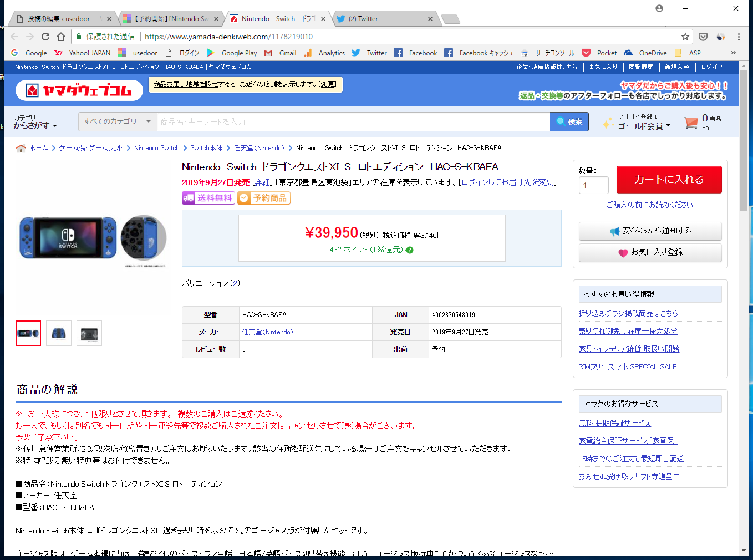Screen dimensions: 753x560
Task: Expand the カテゴリーからさがす menu
Action: click(x=35, y=122)
